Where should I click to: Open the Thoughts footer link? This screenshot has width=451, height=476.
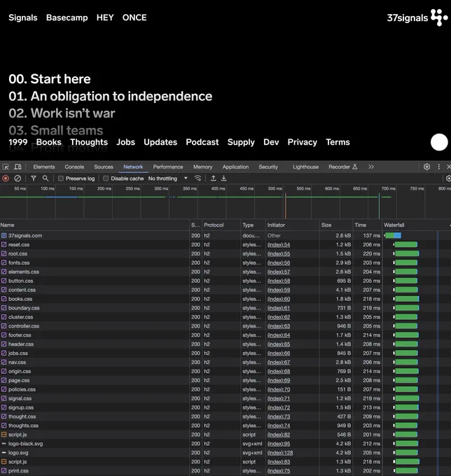click(89, 142)
